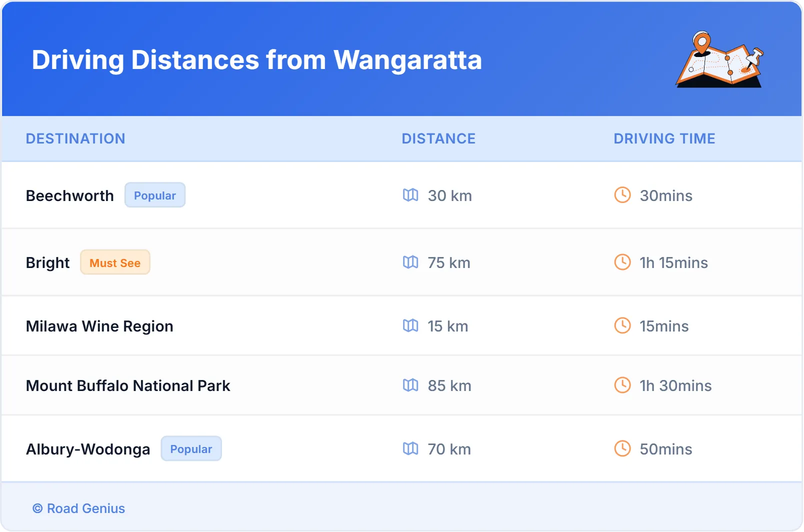Screen dimensions: 804x532
Task: Select the 75 km distance value
Action: pyautogui.click(x=449, y=262)
